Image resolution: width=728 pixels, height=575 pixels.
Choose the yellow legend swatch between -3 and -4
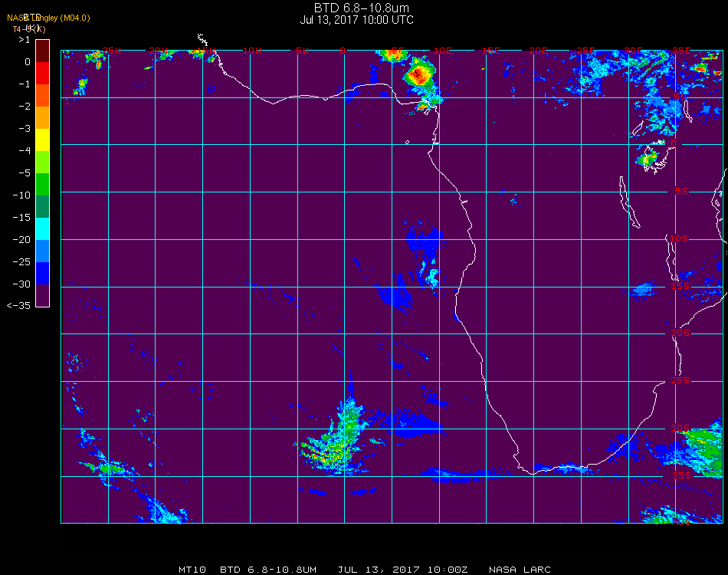coord(43,140)
